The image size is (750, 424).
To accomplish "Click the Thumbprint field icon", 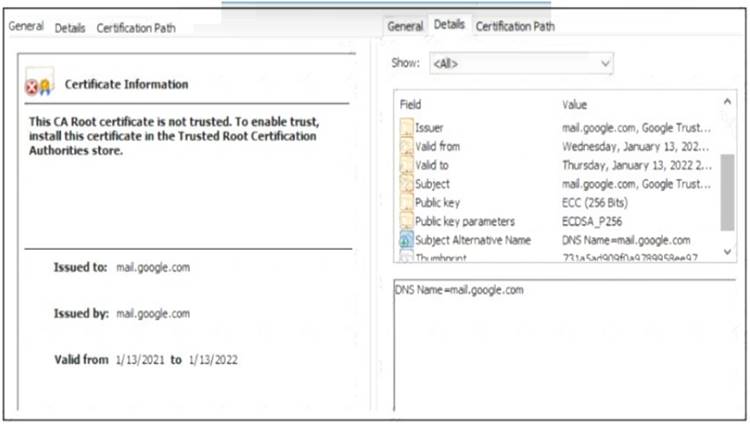I will (406, 257).
